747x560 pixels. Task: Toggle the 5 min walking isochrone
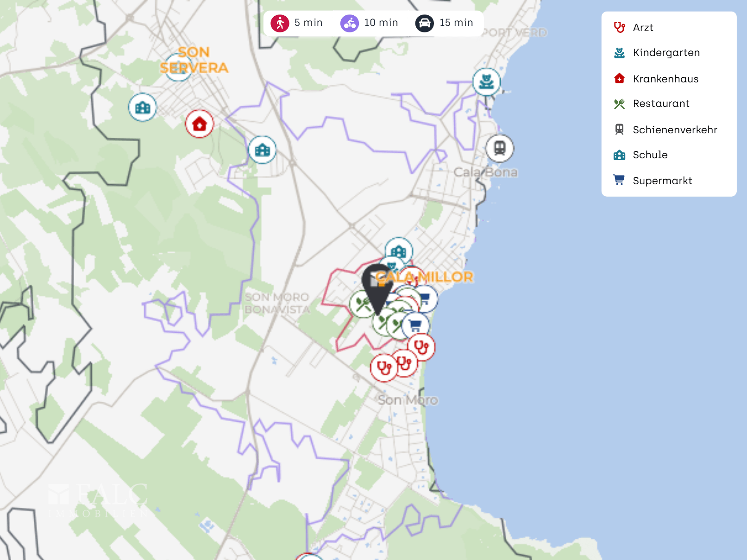pyautogui.click(x=297, y=23)
